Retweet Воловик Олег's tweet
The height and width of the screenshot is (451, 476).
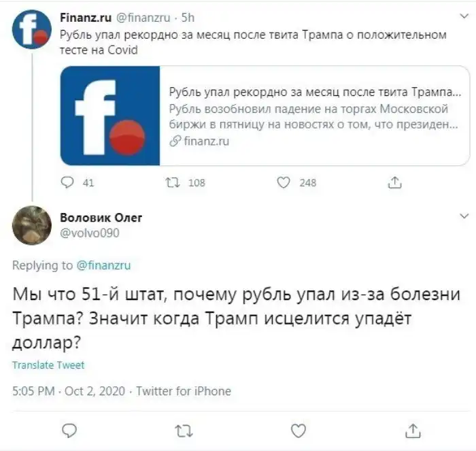coord(184,430)
